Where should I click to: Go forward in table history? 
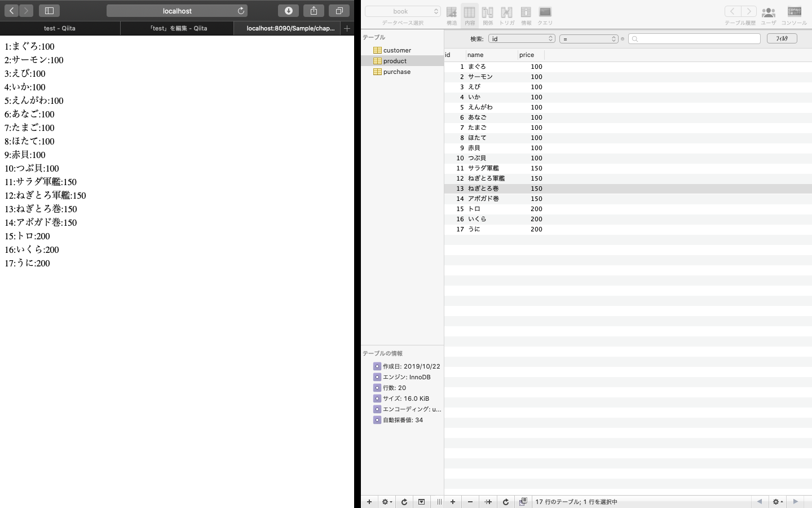(749, 11)
